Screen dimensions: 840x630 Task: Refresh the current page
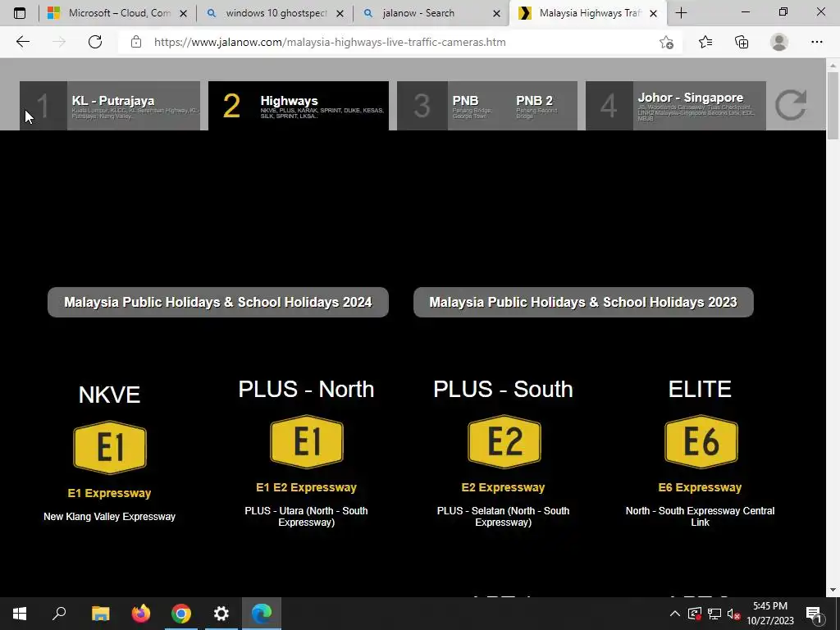95,42
